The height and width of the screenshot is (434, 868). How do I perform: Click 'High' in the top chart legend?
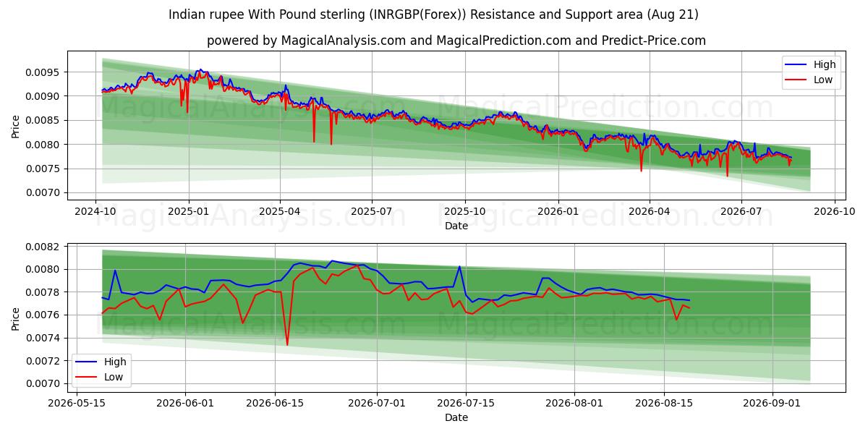click(825, 64)
